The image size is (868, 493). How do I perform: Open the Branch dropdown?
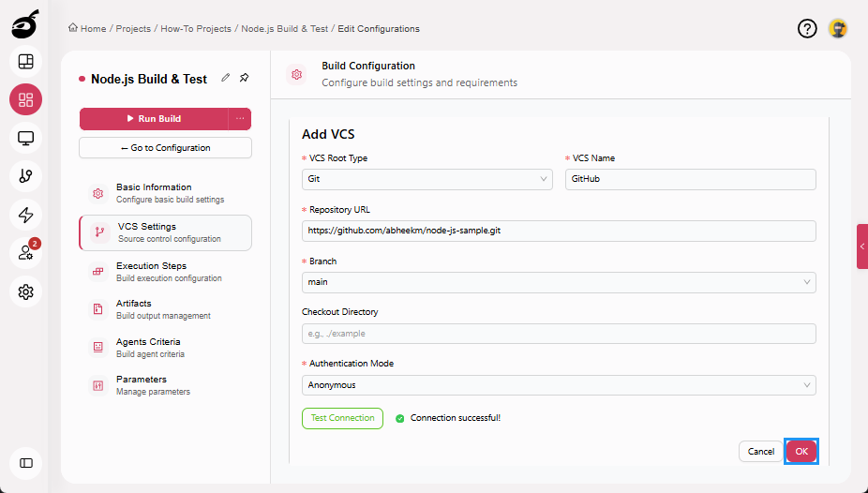pos(559,282)
